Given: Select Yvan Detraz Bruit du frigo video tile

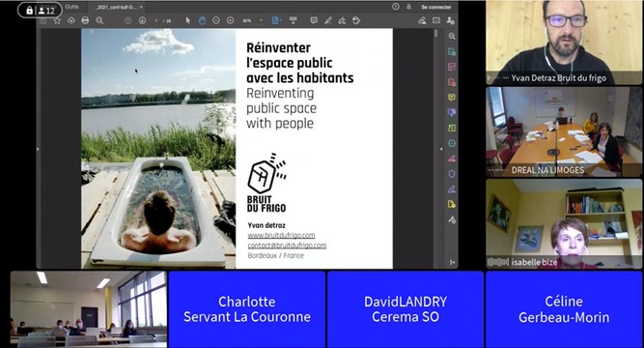Looking at the screenshot, I should [564, 43].
